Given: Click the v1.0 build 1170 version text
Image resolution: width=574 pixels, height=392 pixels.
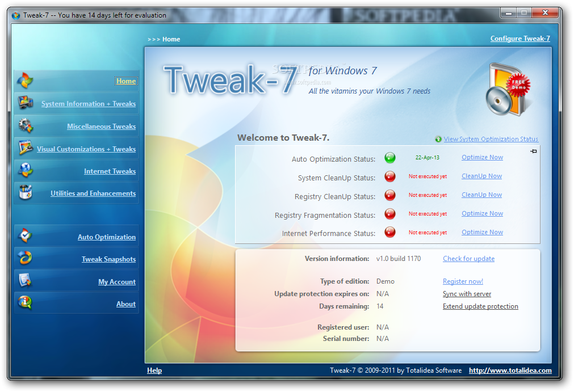Looking at the screenshot, I should pos(399,259).
